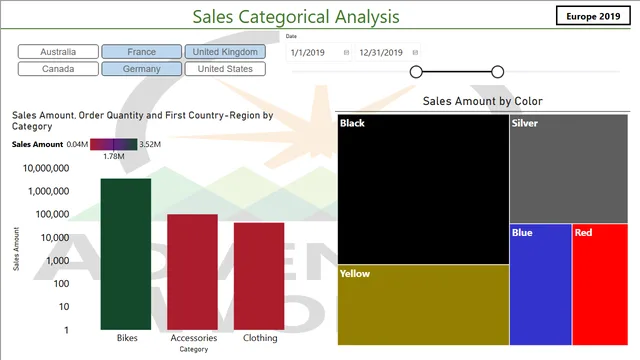
Task: Select the United States filter
Action: 225,69
